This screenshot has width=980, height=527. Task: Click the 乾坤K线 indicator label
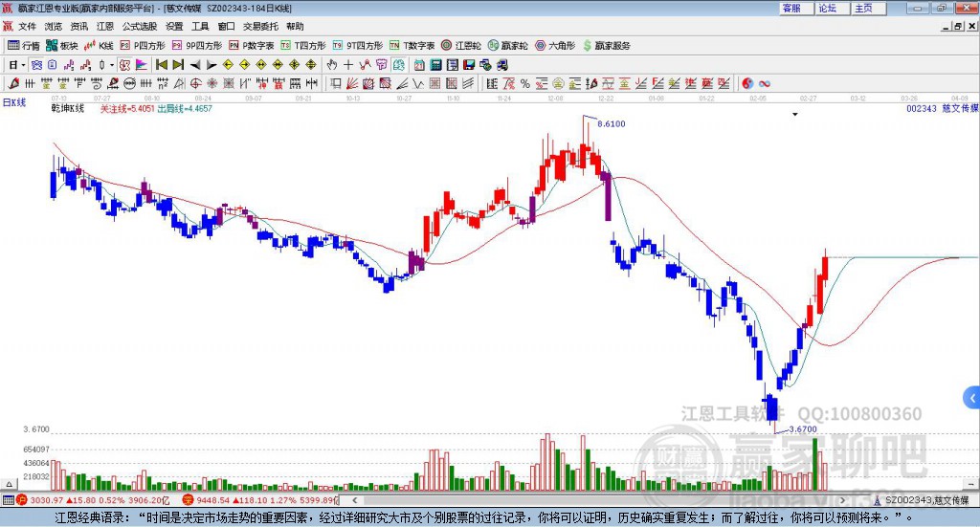pos(68,108)
